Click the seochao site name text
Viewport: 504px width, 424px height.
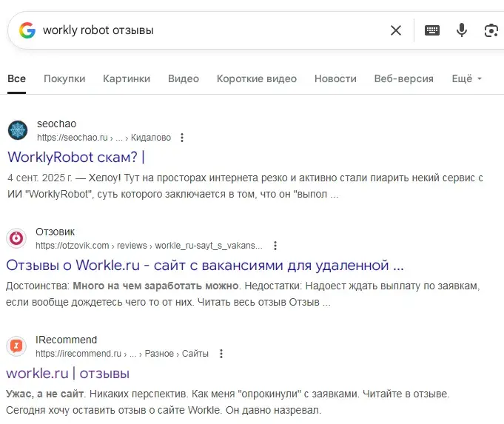[x=56, y=124]
